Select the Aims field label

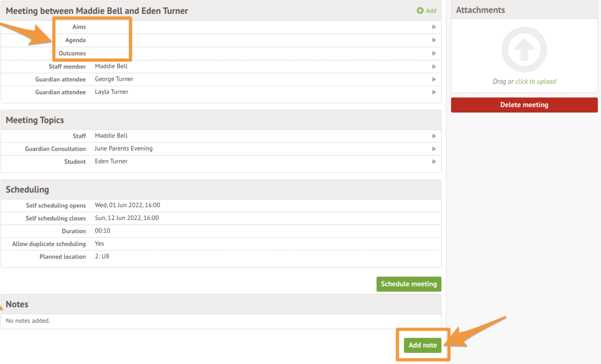point(79,27)
